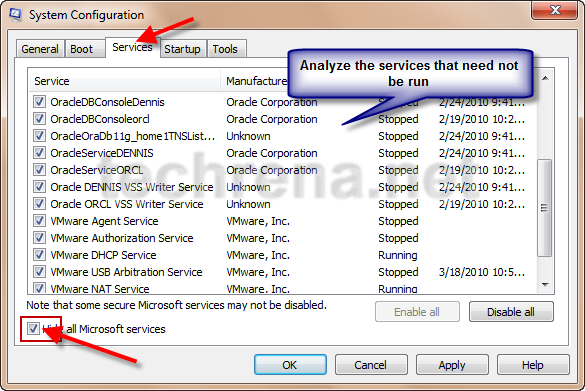Click the Apply button
Viewport: 585px width, 391px height.
452,365
